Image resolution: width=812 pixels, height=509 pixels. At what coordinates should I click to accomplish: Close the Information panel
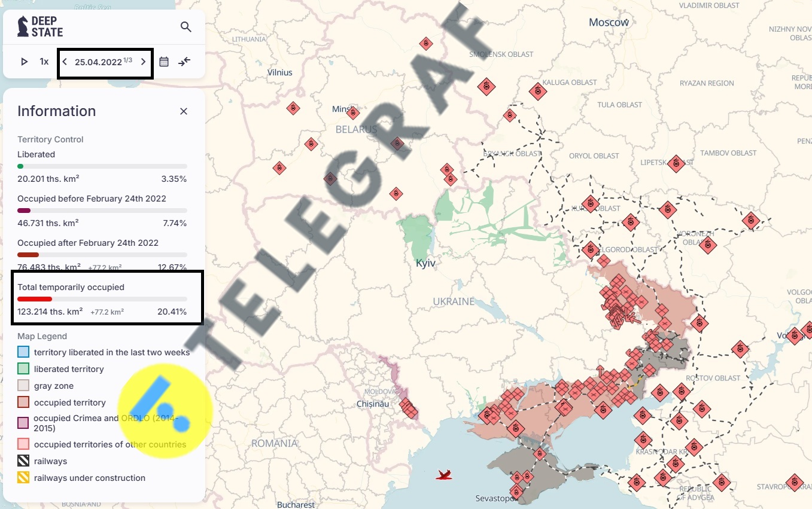coord(184,111)
